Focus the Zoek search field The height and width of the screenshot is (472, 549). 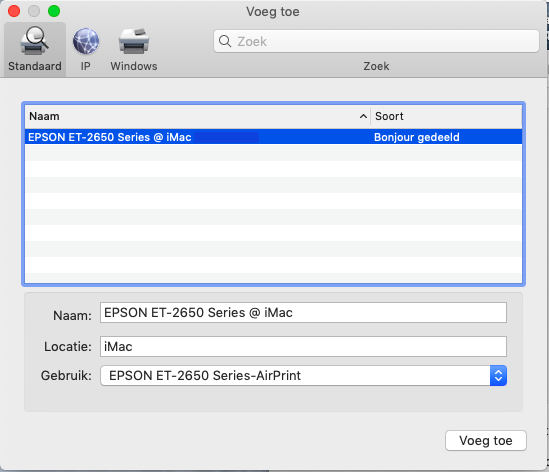pos(376,41)
